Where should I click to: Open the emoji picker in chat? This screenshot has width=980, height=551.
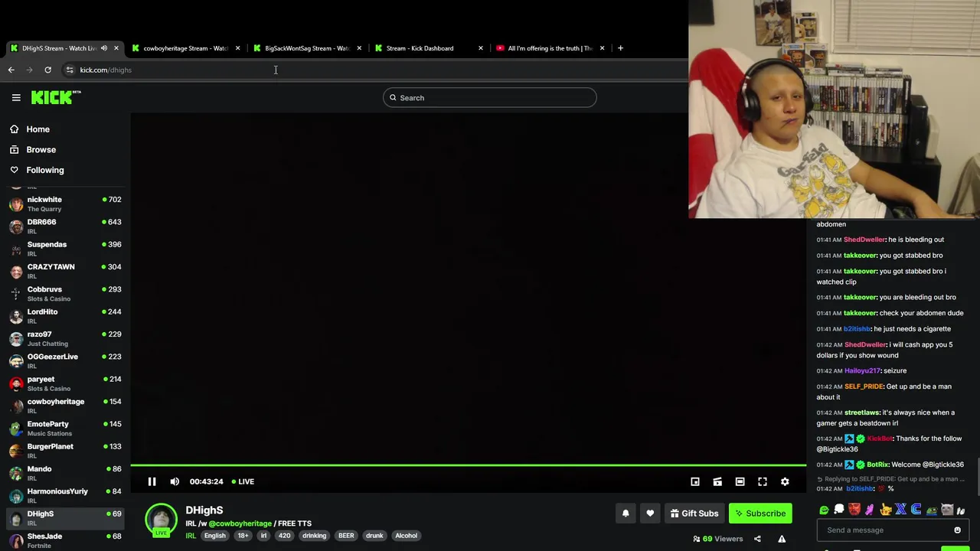(957, 530)
